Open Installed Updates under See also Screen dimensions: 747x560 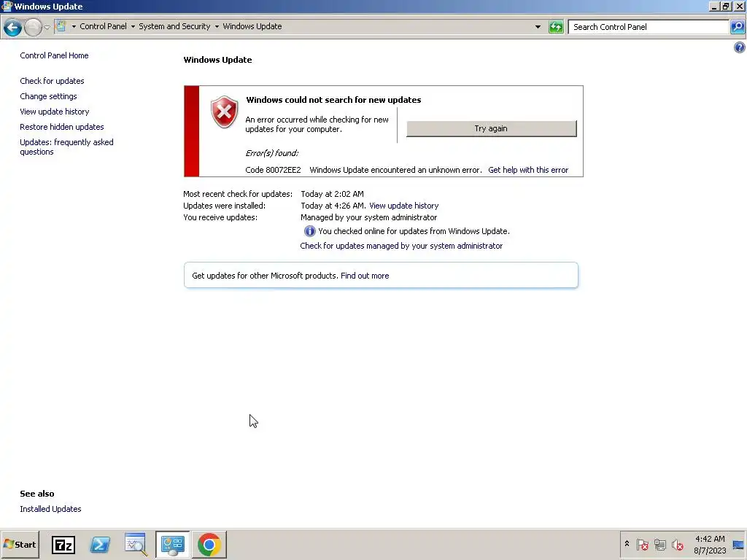point(50,509)
